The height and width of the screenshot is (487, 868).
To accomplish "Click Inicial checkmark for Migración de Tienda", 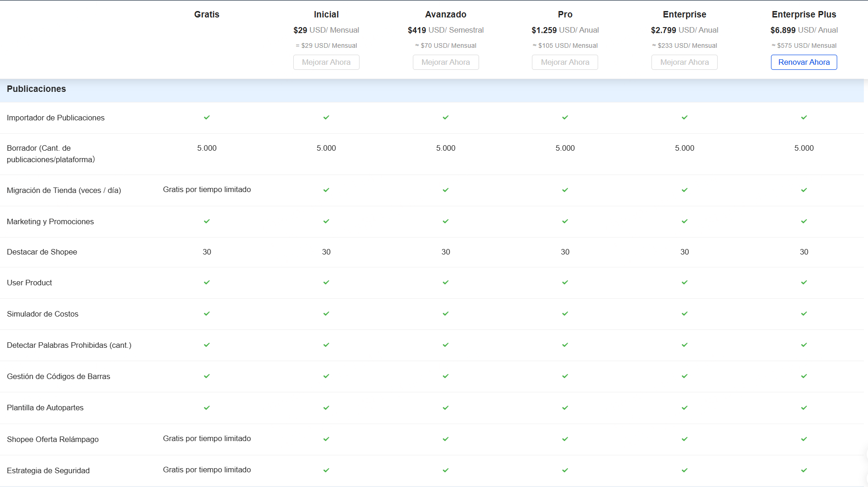I will click(x=326, y=190).
